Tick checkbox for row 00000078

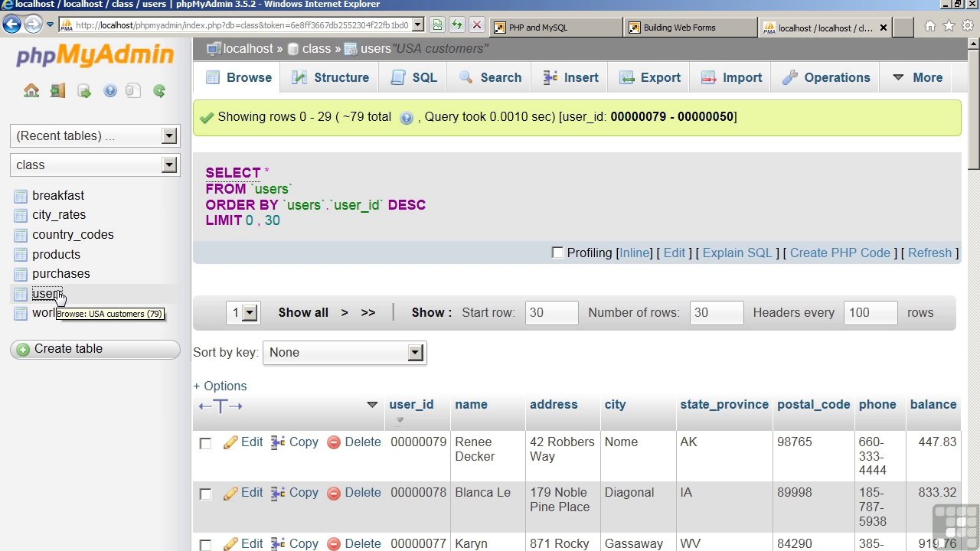(x=205, y=494)
